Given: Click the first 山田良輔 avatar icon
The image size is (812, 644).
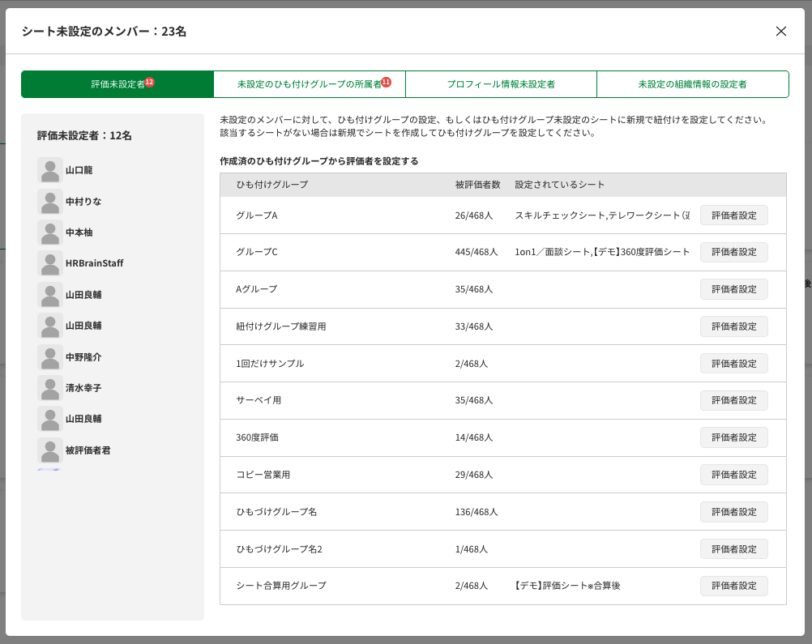Looking at the screenshot, I should click(49, 295).
